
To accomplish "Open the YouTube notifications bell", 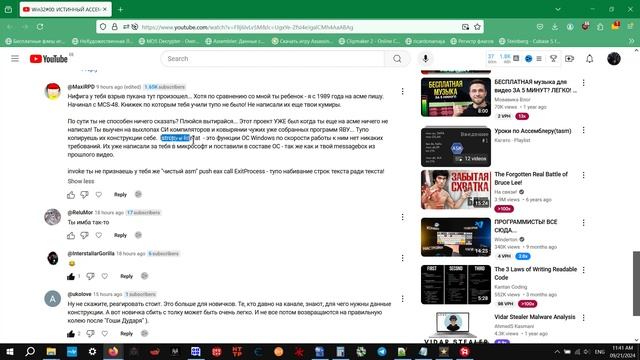I will (589, 59).
